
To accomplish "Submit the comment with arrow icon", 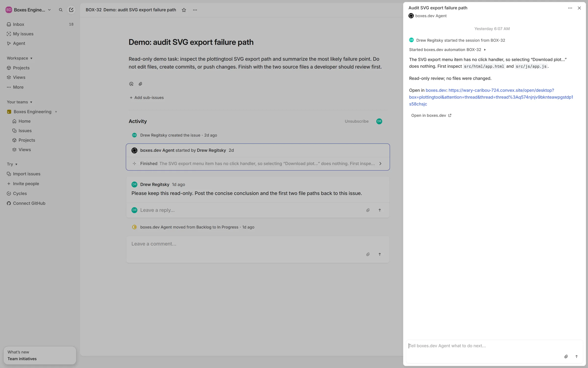I will (380, 254).
